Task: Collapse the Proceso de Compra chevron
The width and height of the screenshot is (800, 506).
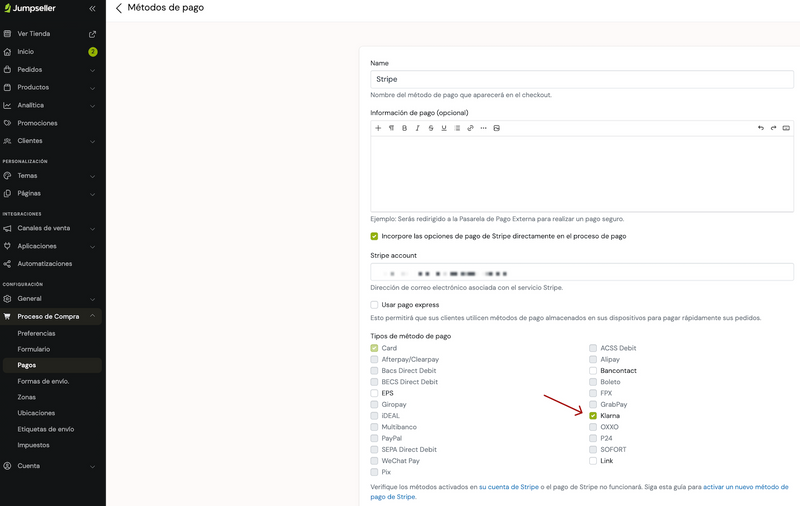Action: [x=92, y=316]
